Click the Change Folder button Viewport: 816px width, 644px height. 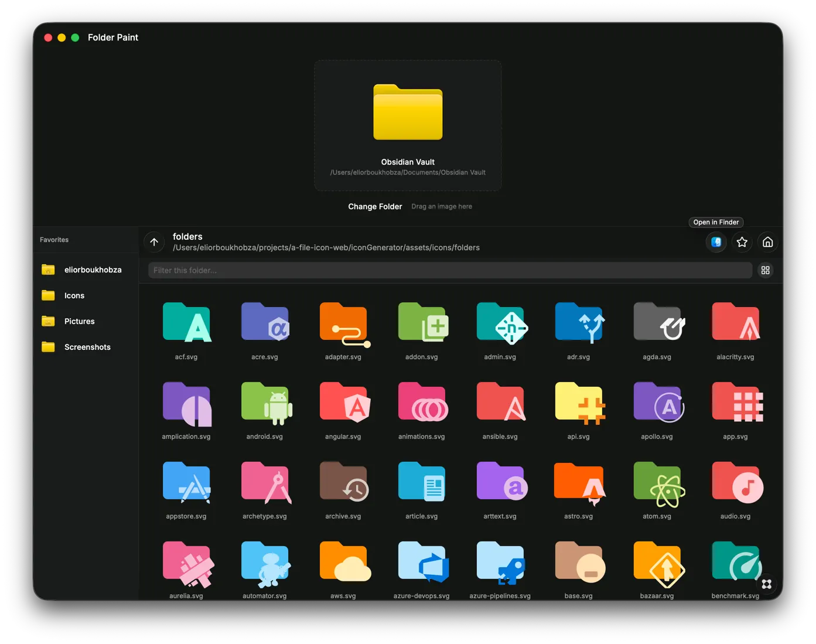point(375,206)
